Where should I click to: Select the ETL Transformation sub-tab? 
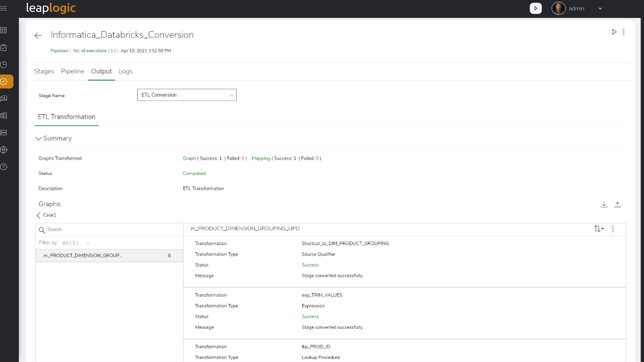67,117
